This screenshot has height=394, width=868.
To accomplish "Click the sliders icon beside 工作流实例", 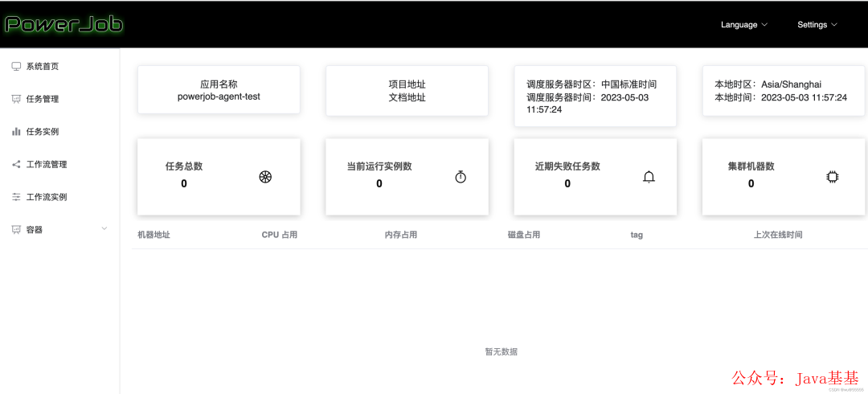I will coord(17,197).
